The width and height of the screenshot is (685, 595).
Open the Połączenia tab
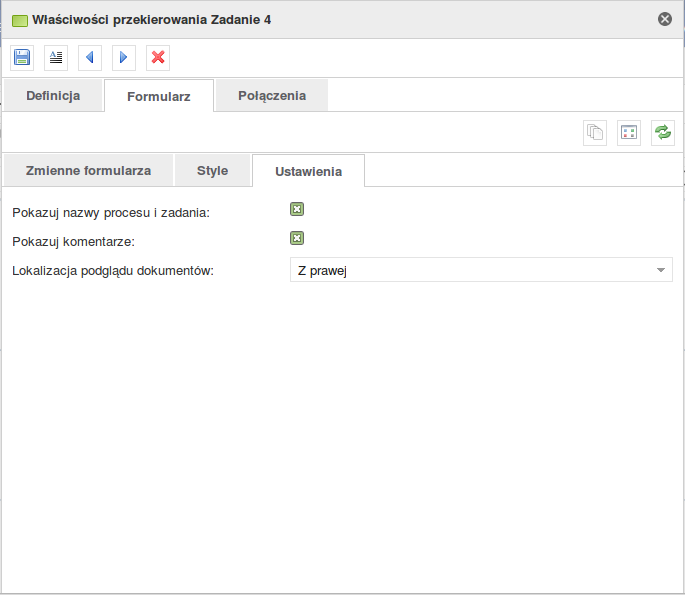tap(272, 96)
